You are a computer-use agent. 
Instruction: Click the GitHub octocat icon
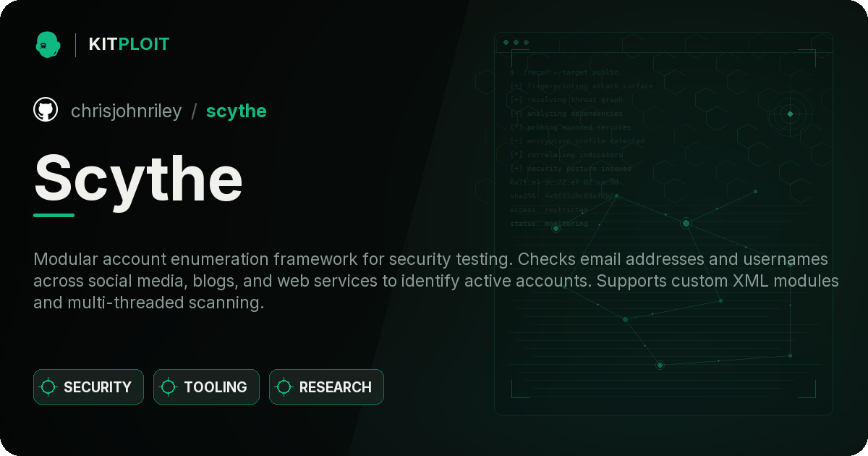pyautogui.click(x=46, y=110)
